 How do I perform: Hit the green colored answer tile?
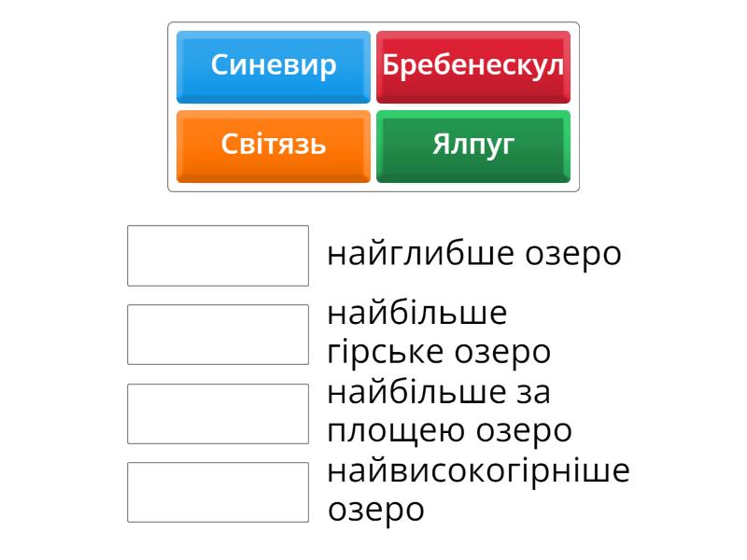tap(473, 146)
